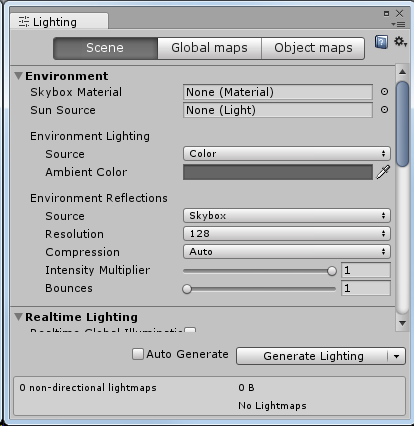This screenshot has width=414, height=426.
Task: Open the Ambient Color swatch
Action: 278,172
